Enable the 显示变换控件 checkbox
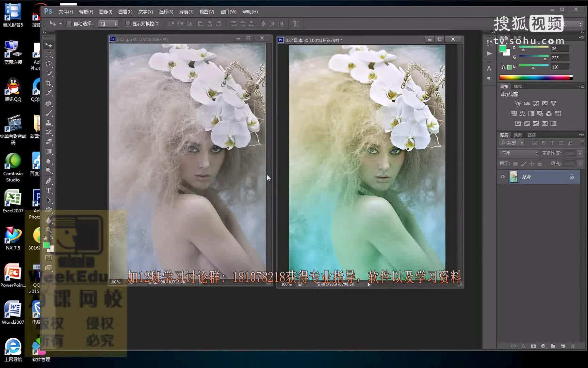Screen dimensions: 588x368 pos(128,24)
